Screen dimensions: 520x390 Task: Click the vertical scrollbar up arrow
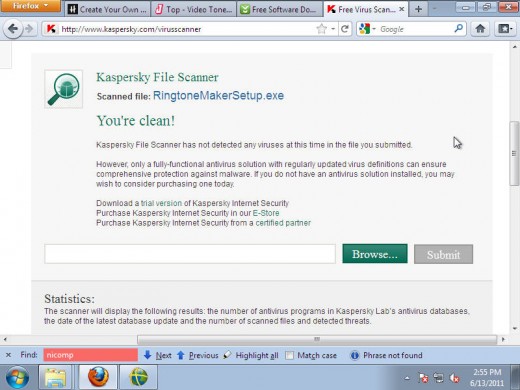click(x=515, y=47)
